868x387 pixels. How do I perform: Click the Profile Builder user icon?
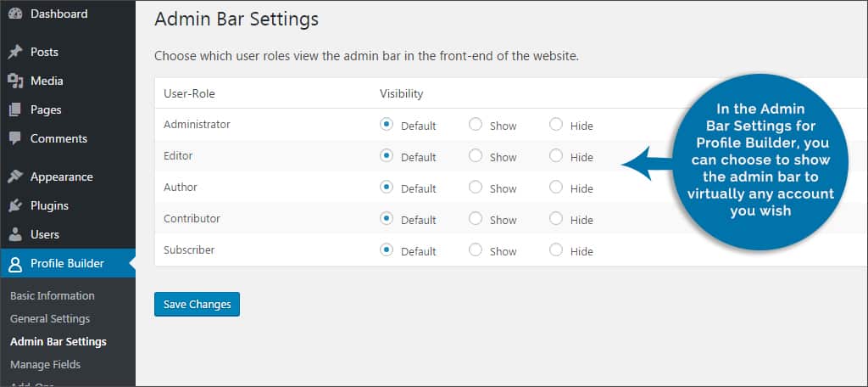click(x=15, y=264)
